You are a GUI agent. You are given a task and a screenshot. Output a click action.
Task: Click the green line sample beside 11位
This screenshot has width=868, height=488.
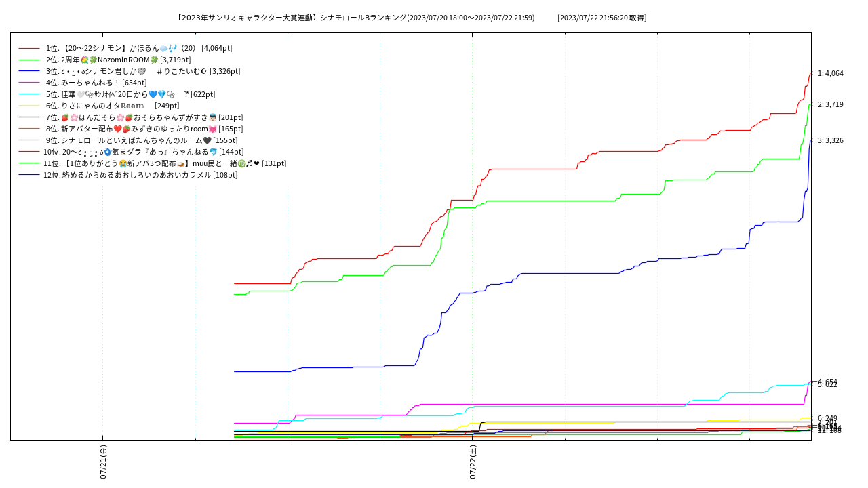(29, 164)
